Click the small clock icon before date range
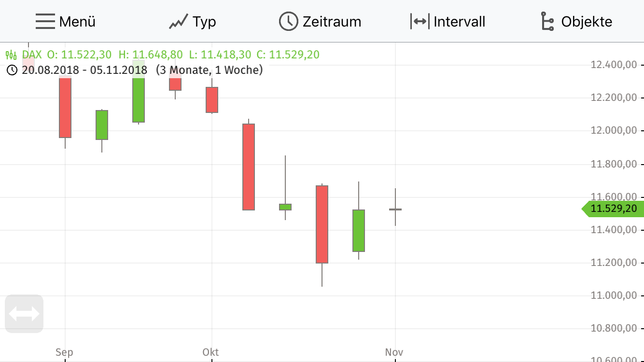644x362 pixels. (12, 70)
